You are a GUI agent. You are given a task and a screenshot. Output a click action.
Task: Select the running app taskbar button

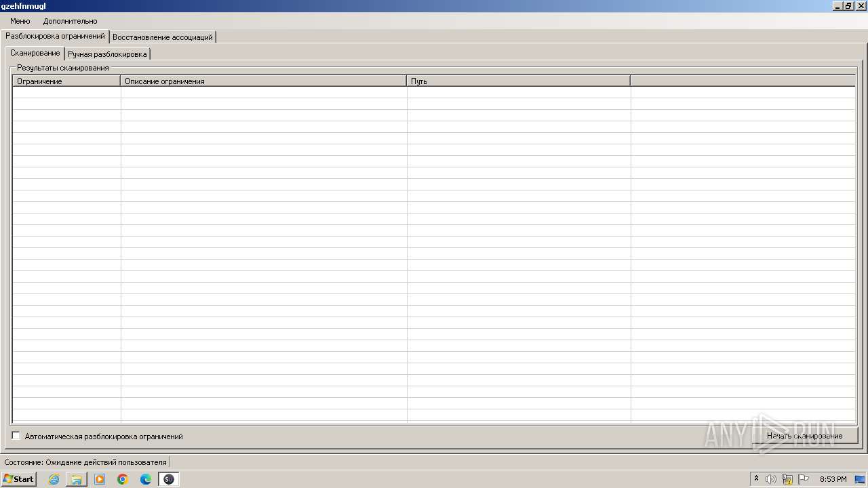click(x=169, y=479)
